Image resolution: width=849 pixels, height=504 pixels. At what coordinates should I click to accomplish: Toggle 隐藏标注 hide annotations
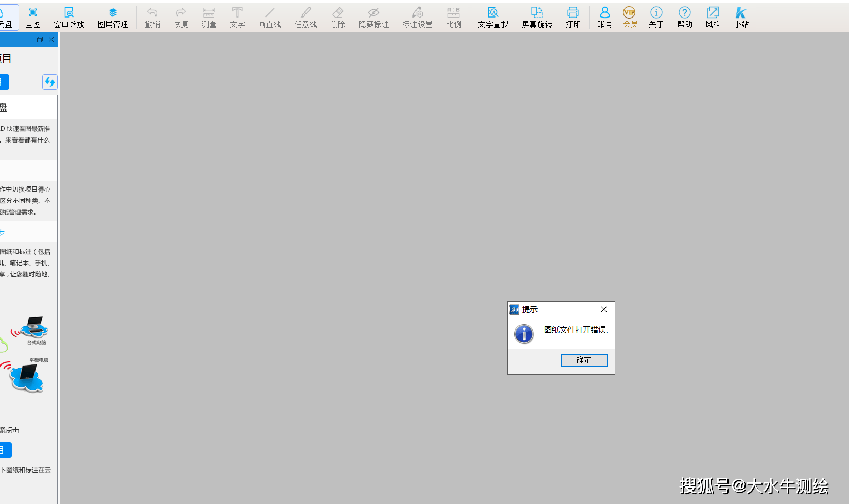[x=374, y=18]
